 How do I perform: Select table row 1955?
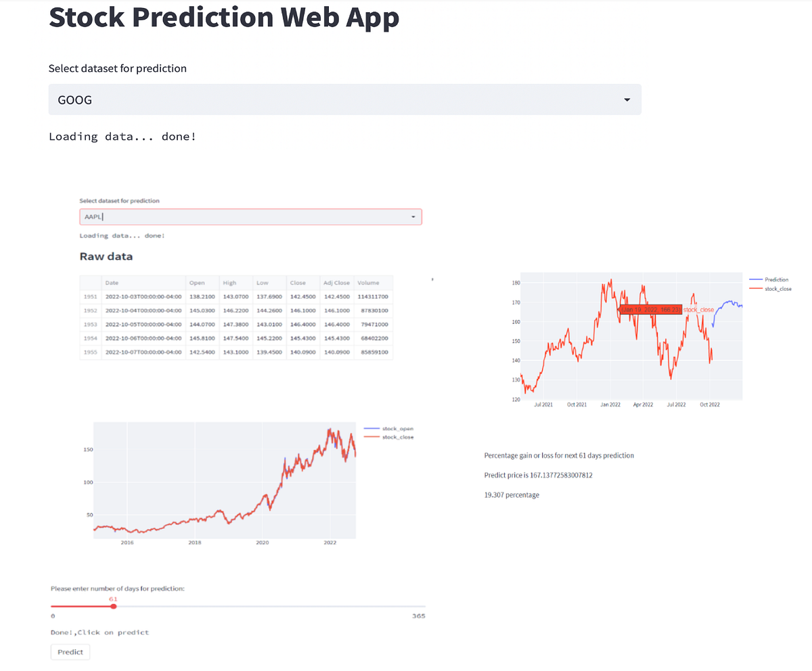[x=91, y=352]
